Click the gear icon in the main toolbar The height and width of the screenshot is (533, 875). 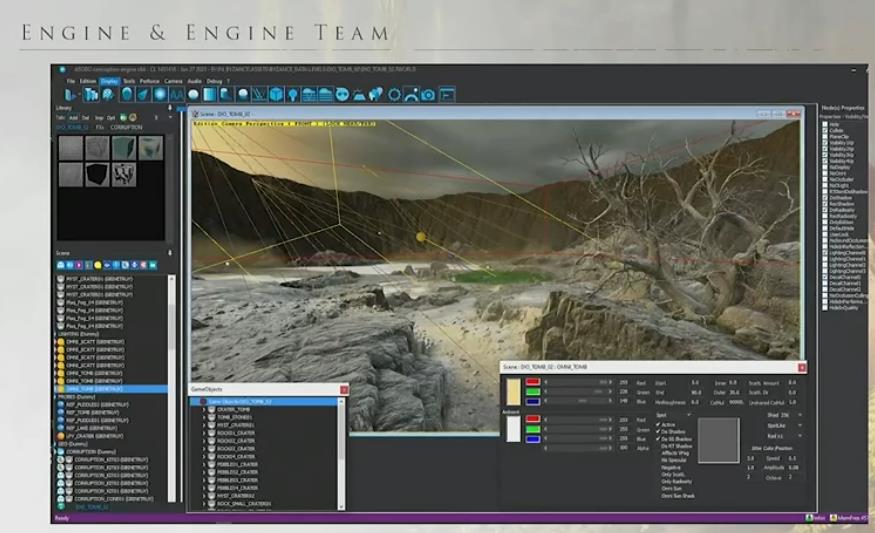tap(394, 95)
